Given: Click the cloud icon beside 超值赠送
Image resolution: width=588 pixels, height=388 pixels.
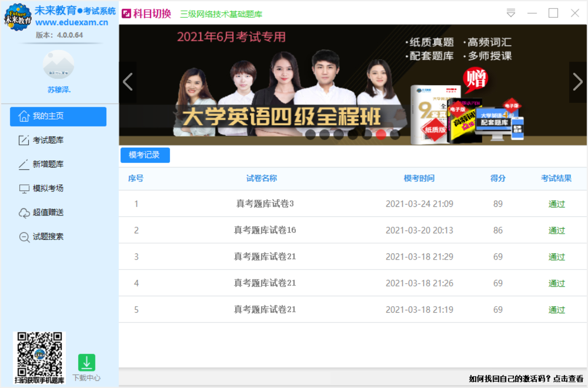Looking at the screenshot, I should coord(24,213).
